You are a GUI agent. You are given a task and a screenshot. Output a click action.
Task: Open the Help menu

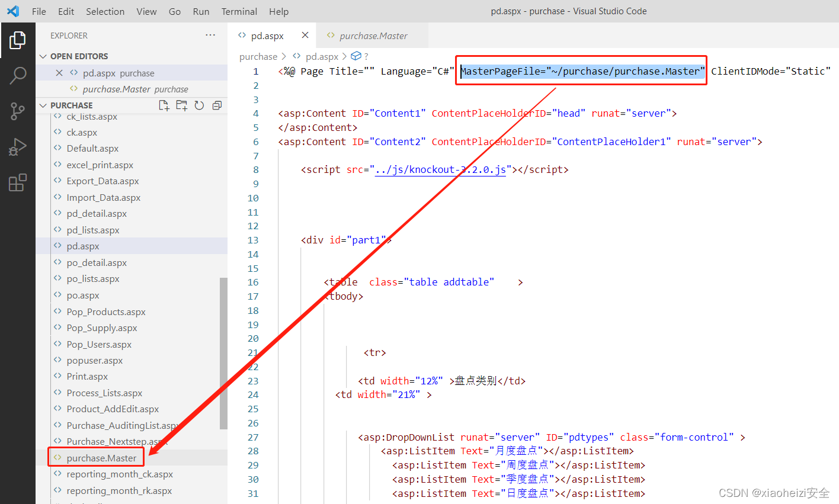(x=279, y=11)
